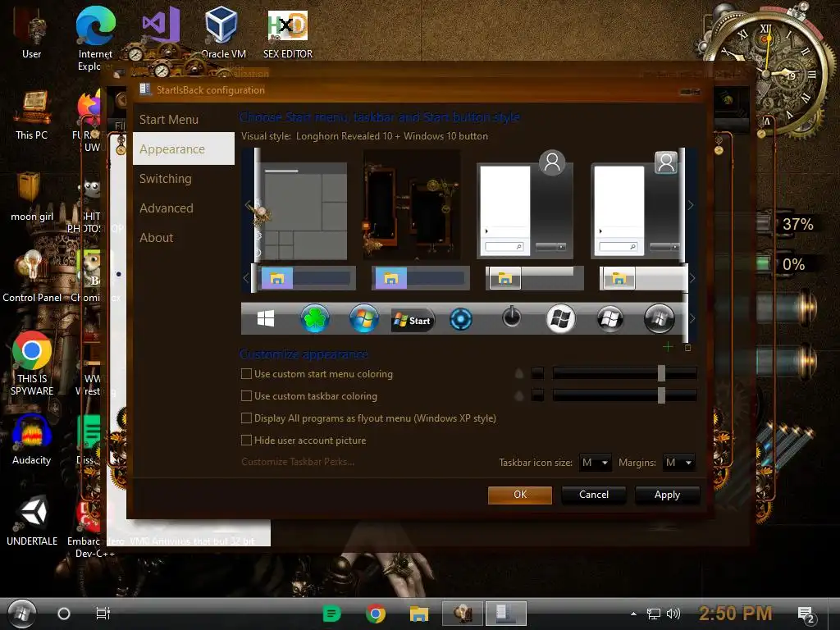Viewport: 840px width, 630px height.
Task: Show previous start menu styles with left arrow
Action: [247, 205]
